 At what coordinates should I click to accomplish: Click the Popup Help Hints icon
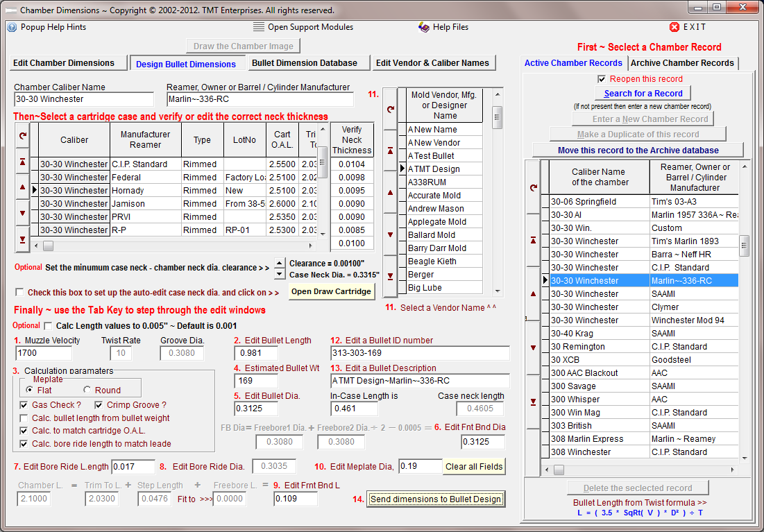12,27
